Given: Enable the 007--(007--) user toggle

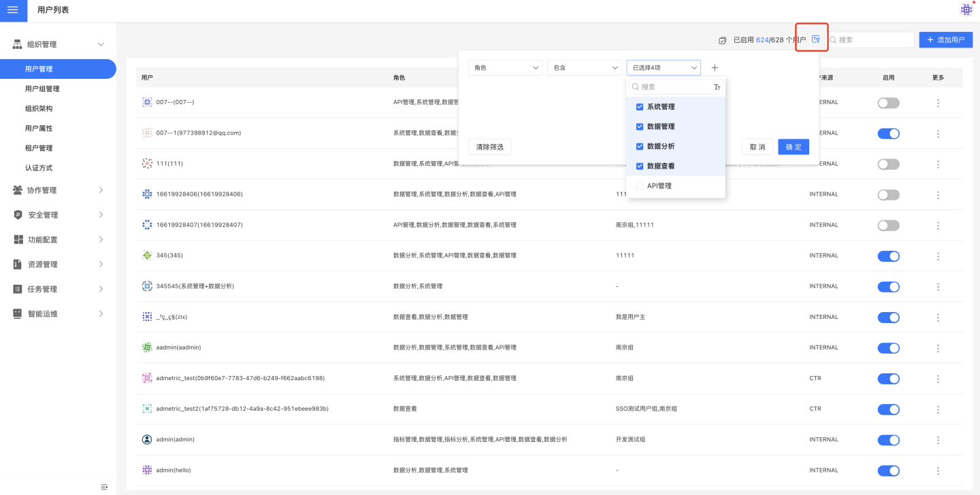Looking at the screenshot, I should click(x=888, y=103).
